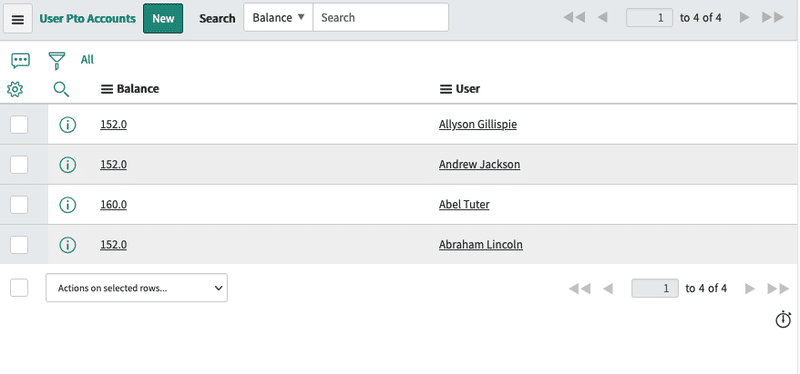The image size is (800, 374).
Task: Open the User Pto Accounts title menu
Action: pos(88,18)
